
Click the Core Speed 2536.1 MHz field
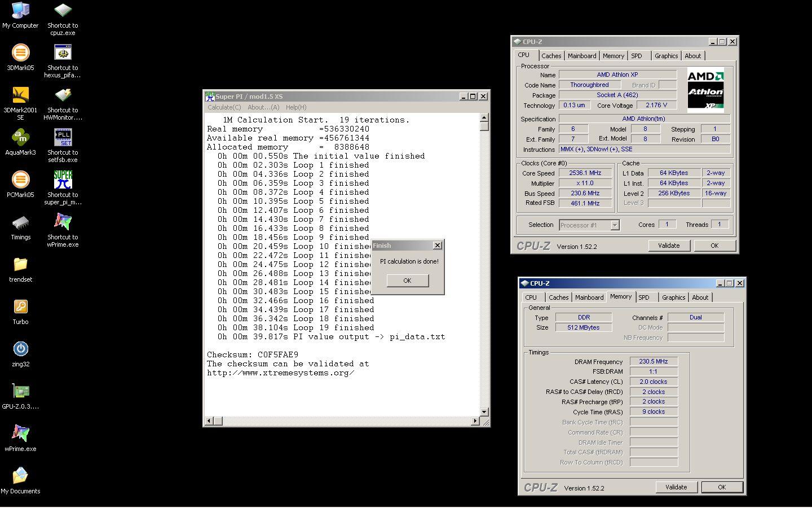coord(585,173)
